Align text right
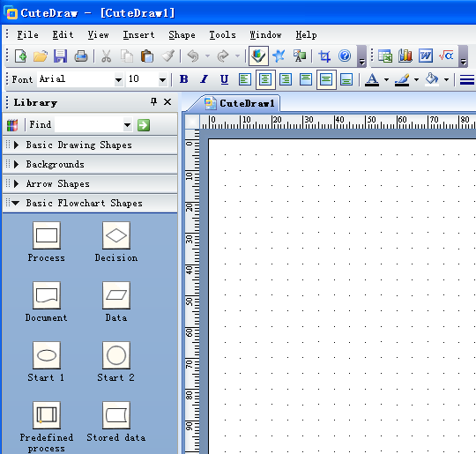 [286, 79]
